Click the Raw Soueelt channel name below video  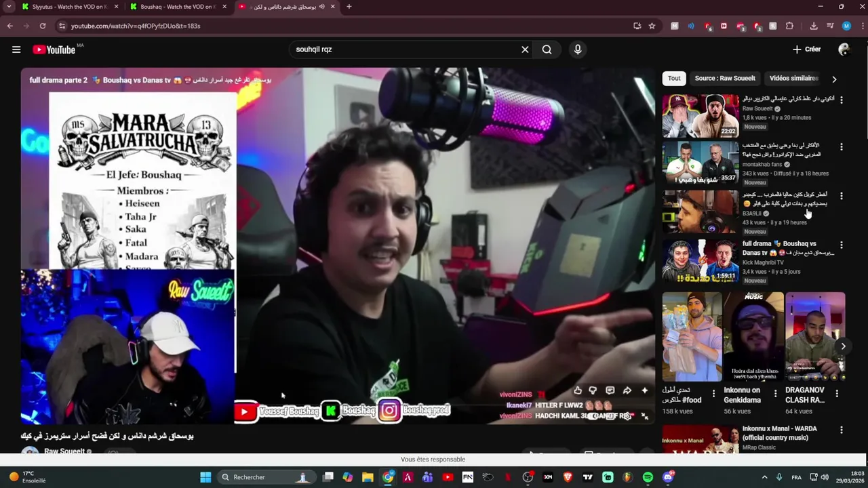(x=64, y=451)
